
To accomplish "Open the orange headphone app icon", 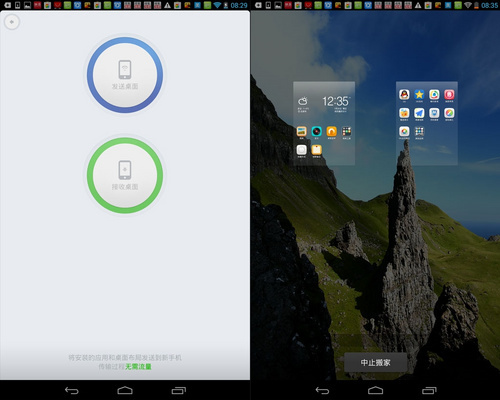I will [x=331, y=131].
